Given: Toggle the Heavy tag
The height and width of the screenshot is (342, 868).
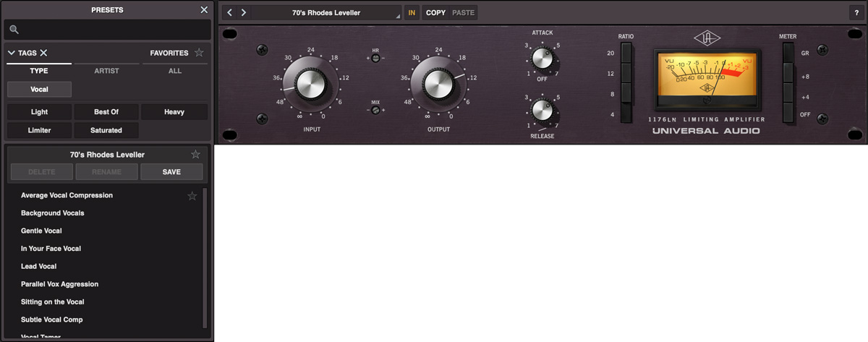Looking at the screenshot, I should click(x=174, y=112).
